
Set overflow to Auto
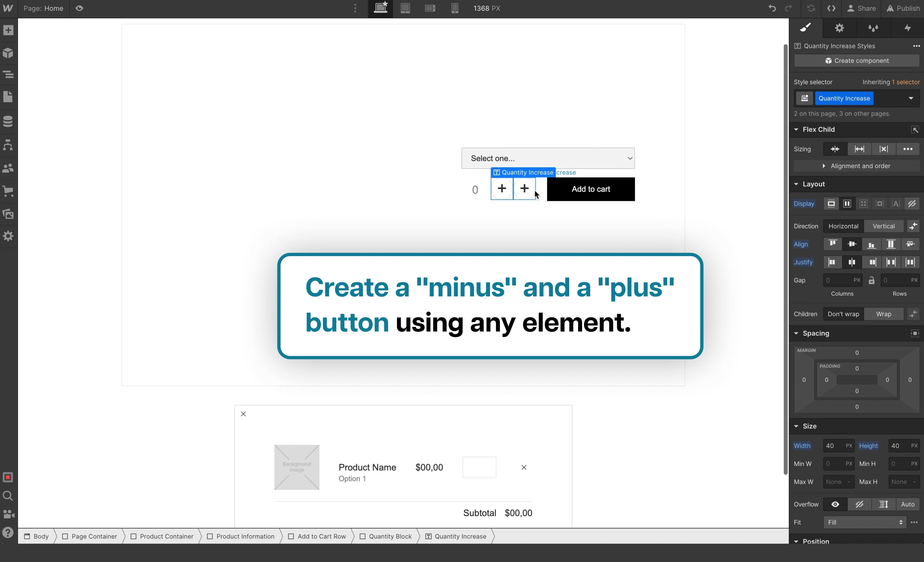pos(907,504)
